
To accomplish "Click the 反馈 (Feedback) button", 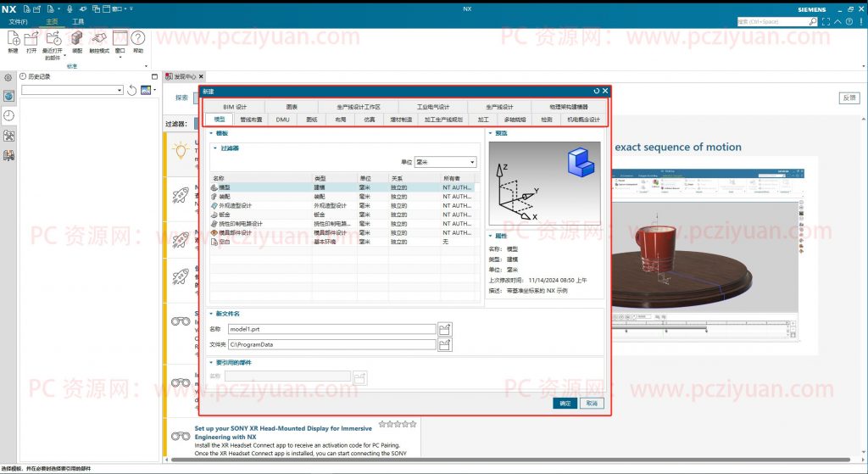I will (849, 98).
